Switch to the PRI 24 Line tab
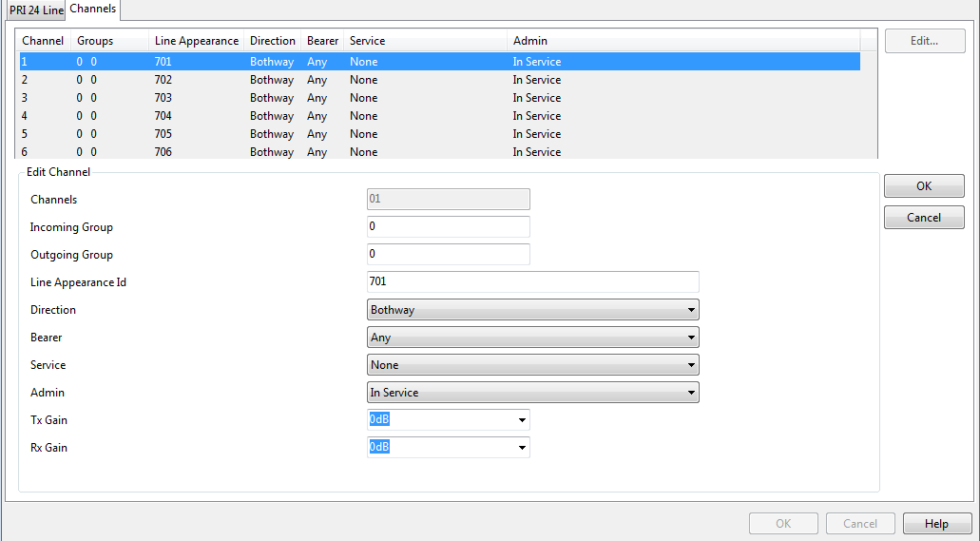This screenshot has height=541, width=980. (x=36, y=10)
